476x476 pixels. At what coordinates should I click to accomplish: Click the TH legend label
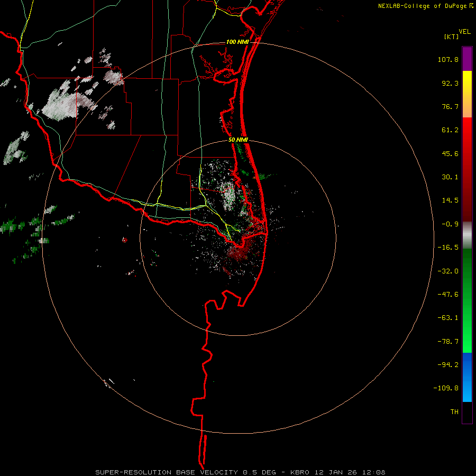[x=454, y=412]
